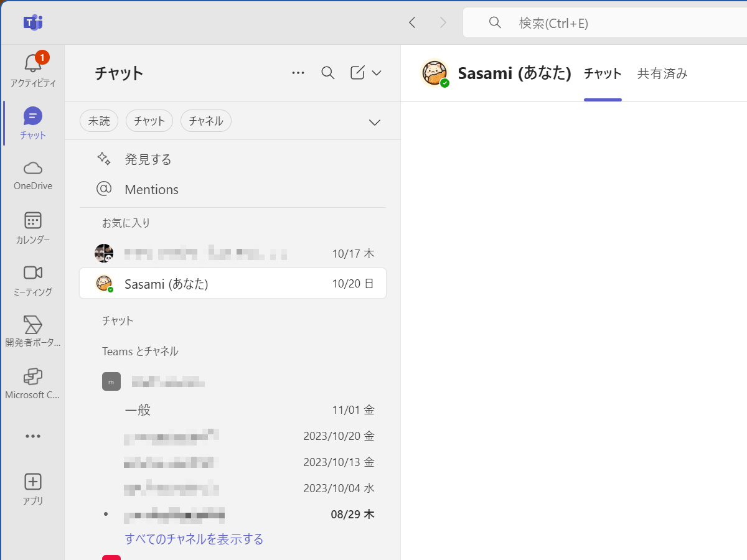Click the 検索(Ctrl+E) search field
747x560 pixels.
(x=591, y=22)
